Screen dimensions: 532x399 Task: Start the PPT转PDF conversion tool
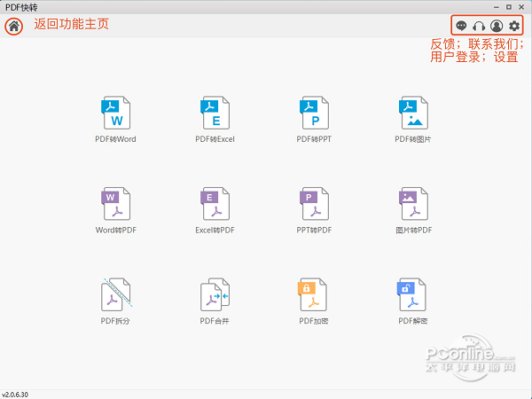click(314, 204)
